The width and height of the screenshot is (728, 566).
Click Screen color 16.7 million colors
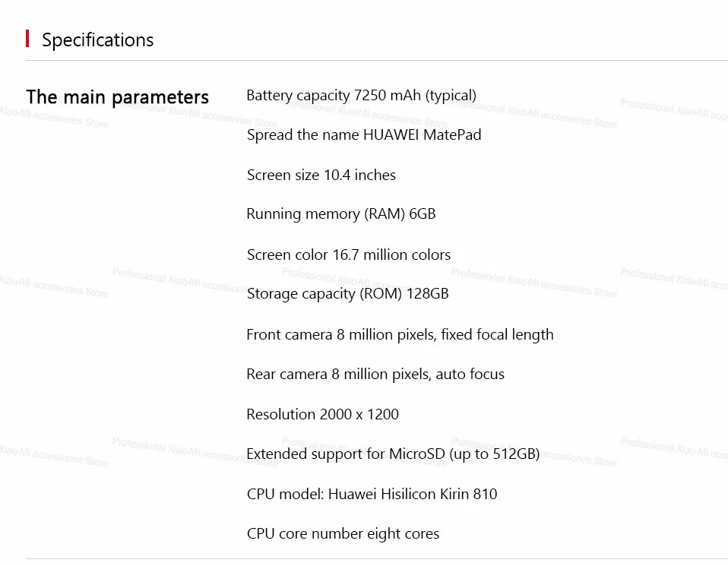tap(348, 255)
